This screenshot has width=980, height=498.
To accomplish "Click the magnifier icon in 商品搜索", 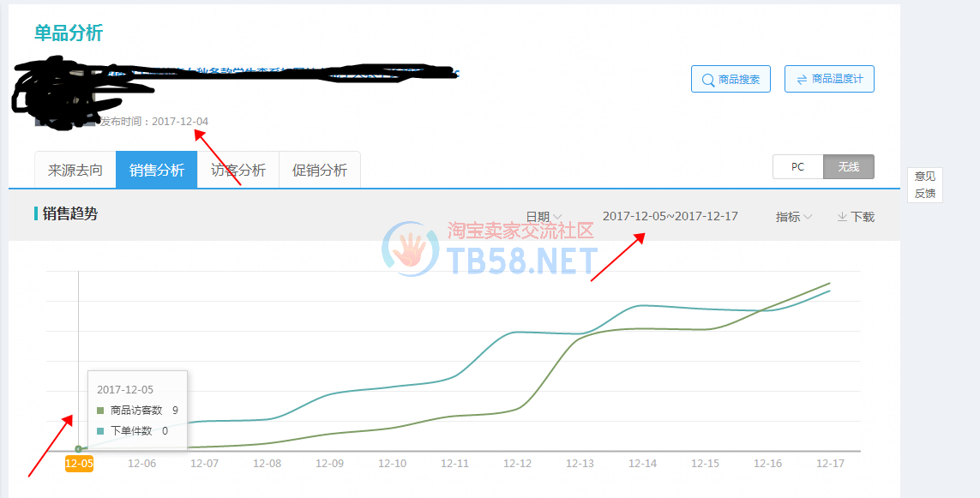I will (x=708, y=80).
